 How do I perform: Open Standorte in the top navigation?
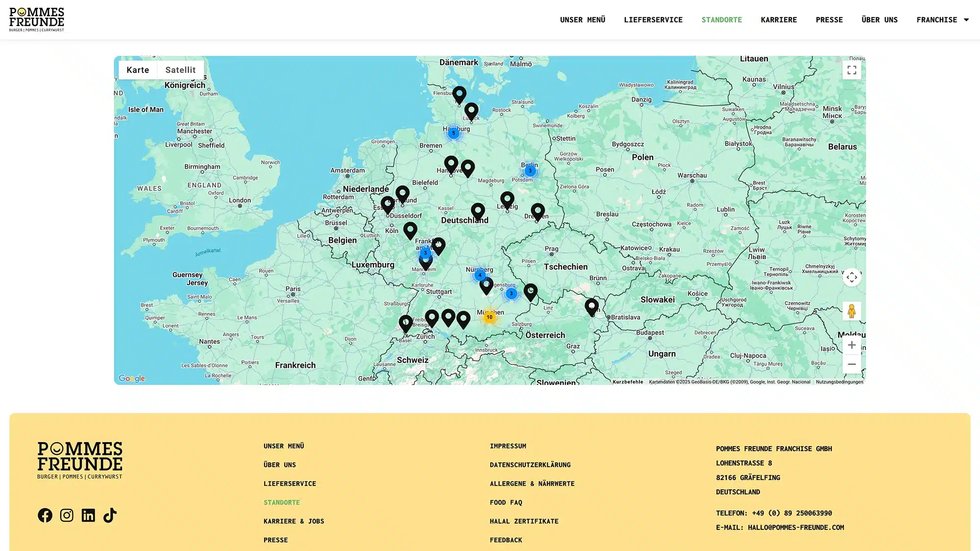pos(722,20)
